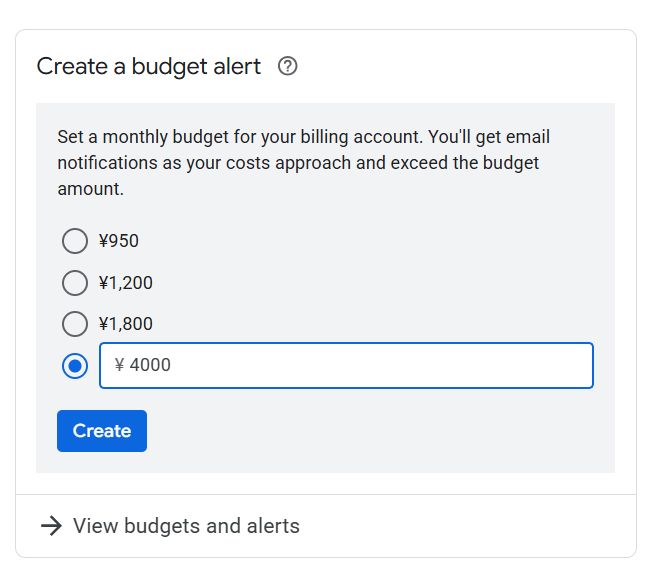Pick the ¥1,800 radio button
The image size is (648, 574).
[75, 324]
